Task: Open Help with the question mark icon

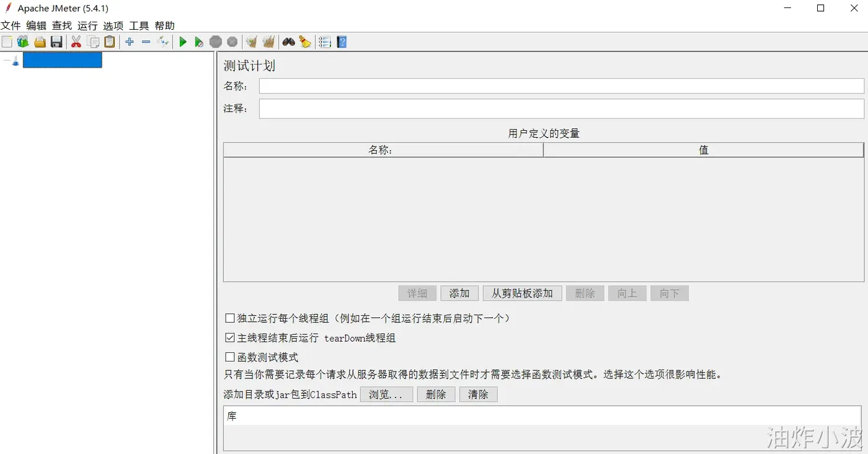Action: click(x=342, y=42)
